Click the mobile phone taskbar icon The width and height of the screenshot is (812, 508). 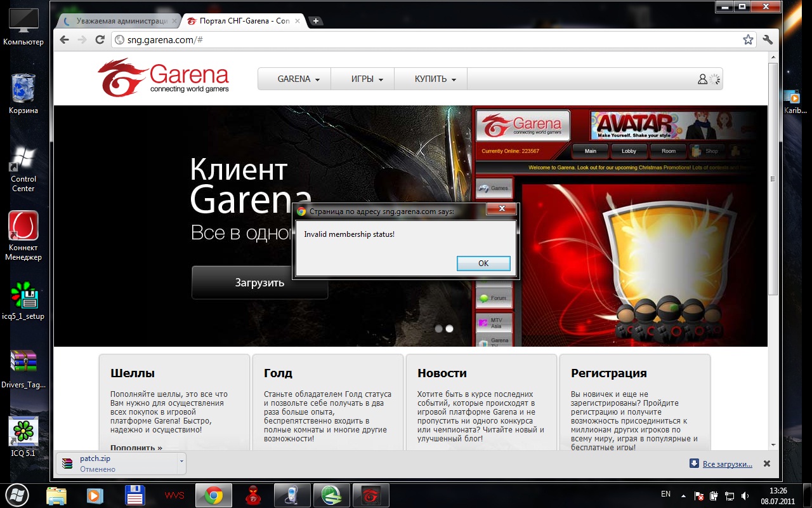292,495
